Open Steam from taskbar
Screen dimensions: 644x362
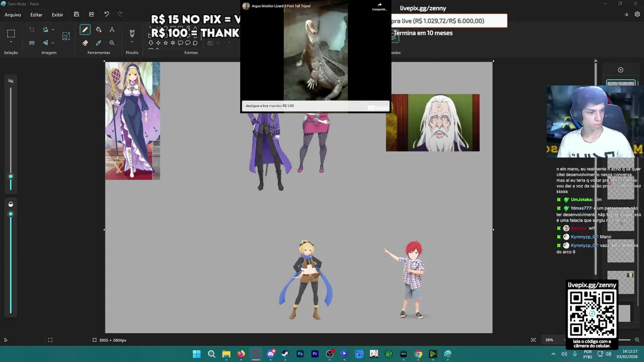pyautogui.click(x=285, y=354)
